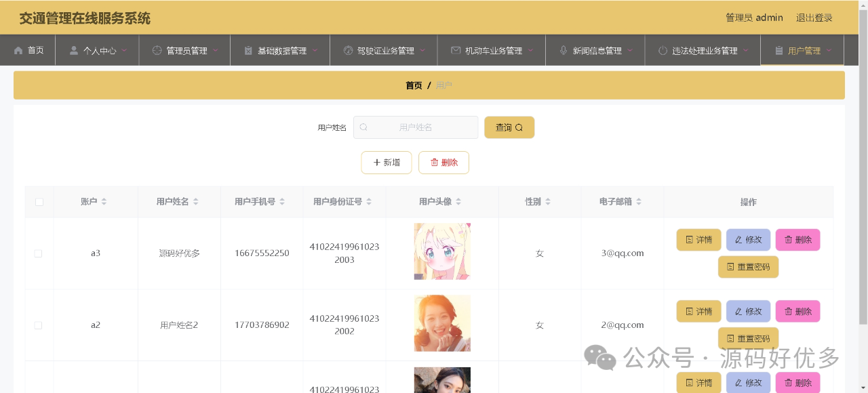Click the envelope icon beside 机动车业务管理
Screen dimensions: 868x393
(x=456, y=50)
